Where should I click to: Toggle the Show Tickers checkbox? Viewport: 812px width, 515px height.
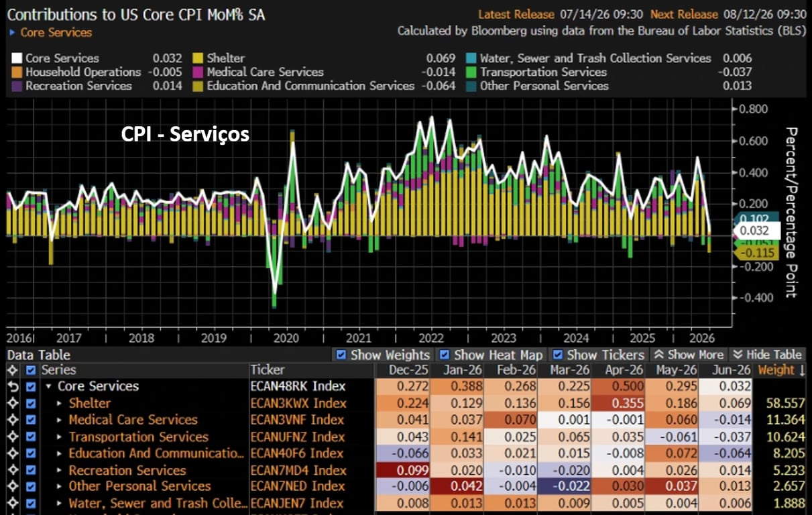click(557, 355)
